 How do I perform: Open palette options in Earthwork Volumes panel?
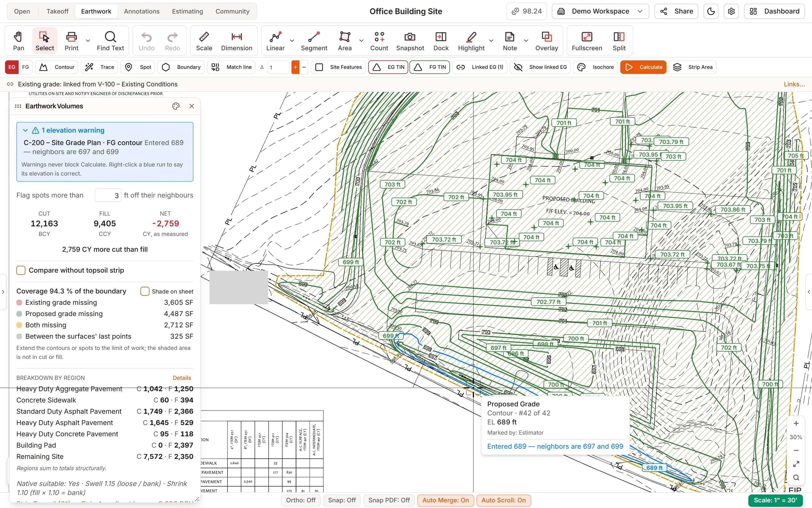pyautogui.click(x=176, y=106)
